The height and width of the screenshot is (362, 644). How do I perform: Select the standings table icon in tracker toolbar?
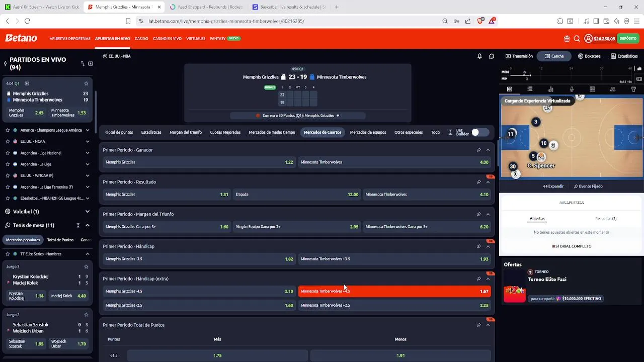(592, 89)
